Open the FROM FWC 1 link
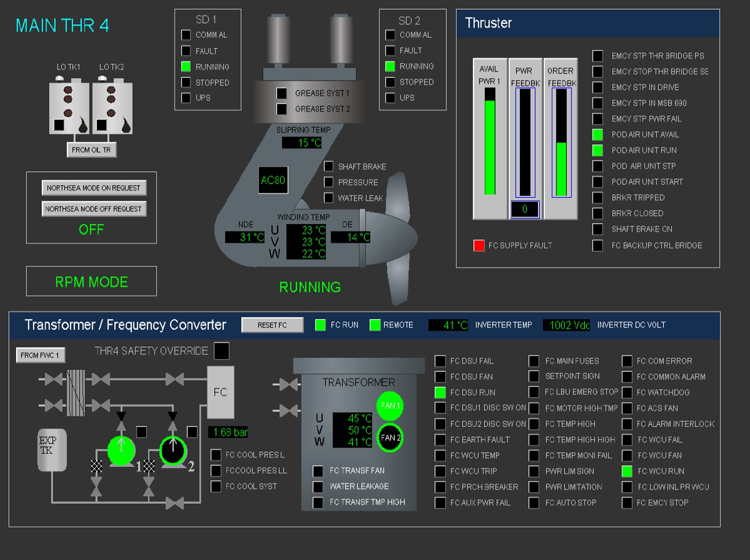This screenshot has width=750, height=560. [x=40, y=355]
